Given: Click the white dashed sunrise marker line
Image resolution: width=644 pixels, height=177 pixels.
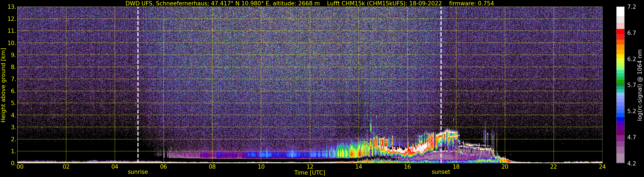Looking at the screenshot, I should [138, 85].
